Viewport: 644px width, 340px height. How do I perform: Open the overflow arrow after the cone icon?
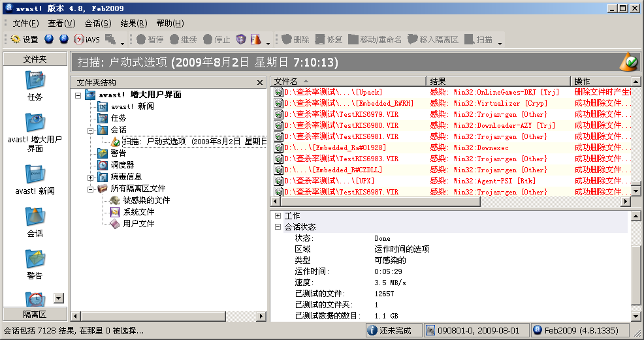[268, 42]
